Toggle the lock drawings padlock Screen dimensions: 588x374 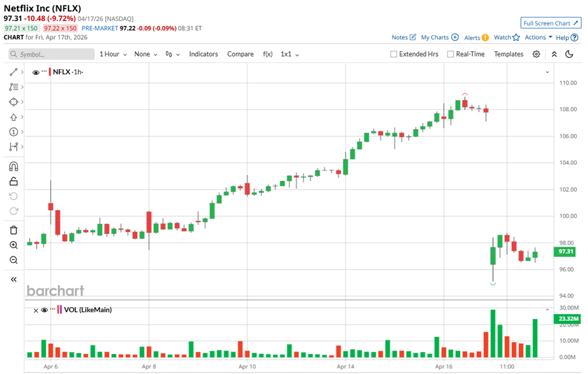click(13, 182)
